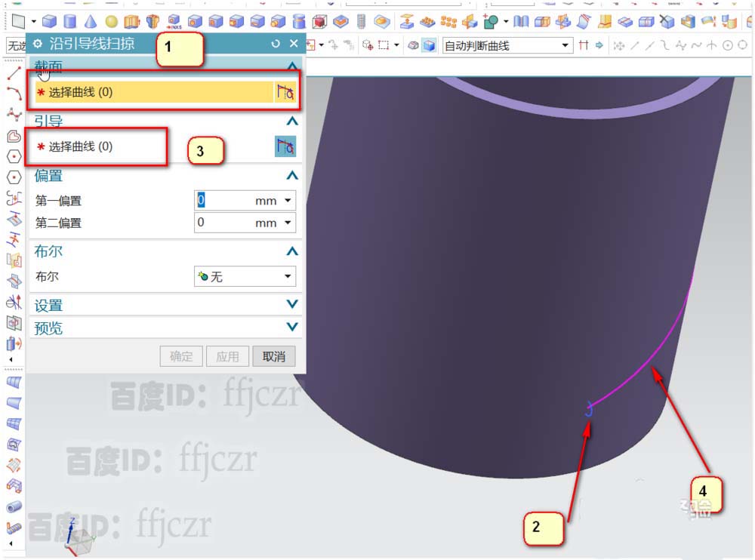Toggle the quadrant point snap icon

[742, 45]
